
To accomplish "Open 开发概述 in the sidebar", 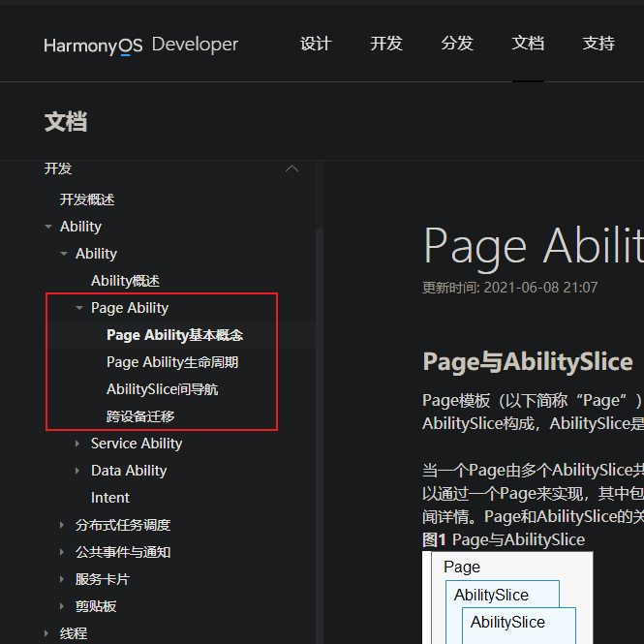I will 87,199.
